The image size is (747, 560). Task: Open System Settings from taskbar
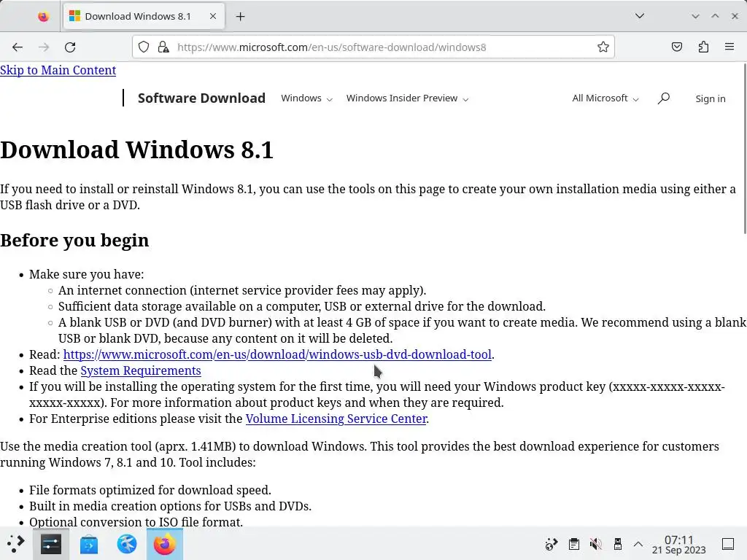51,544
